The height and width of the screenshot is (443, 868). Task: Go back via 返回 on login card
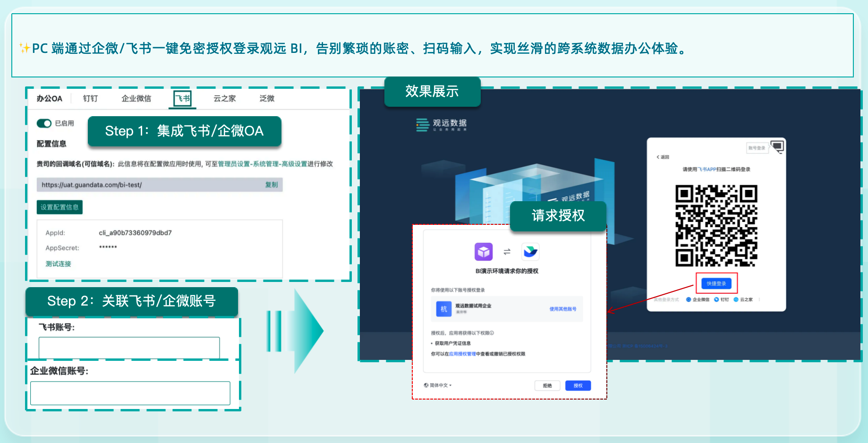tap(663, 157)
